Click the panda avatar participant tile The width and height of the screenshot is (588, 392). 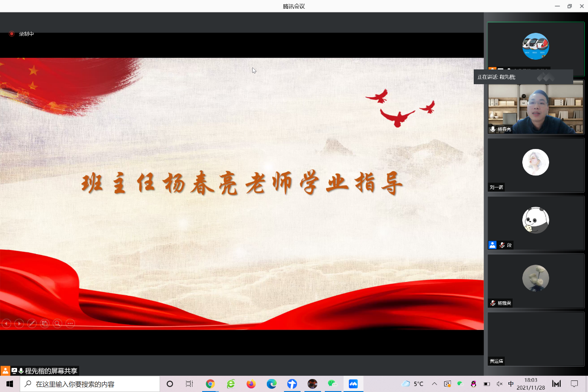(535, 220)
